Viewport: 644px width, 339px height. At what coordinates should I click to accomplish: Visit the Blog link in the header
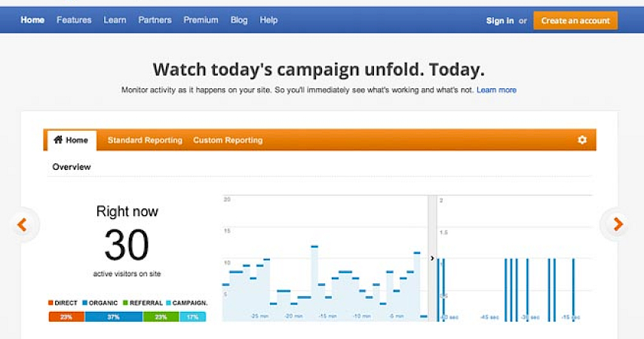click(239, 20)
